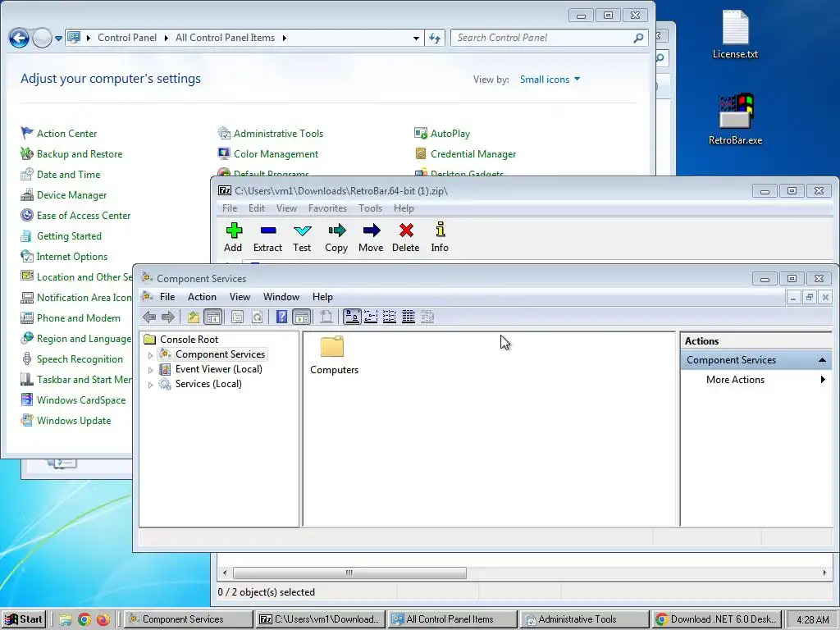Click Up one level folder toolbar icon
840x630 pixels.
pos(194,317)
